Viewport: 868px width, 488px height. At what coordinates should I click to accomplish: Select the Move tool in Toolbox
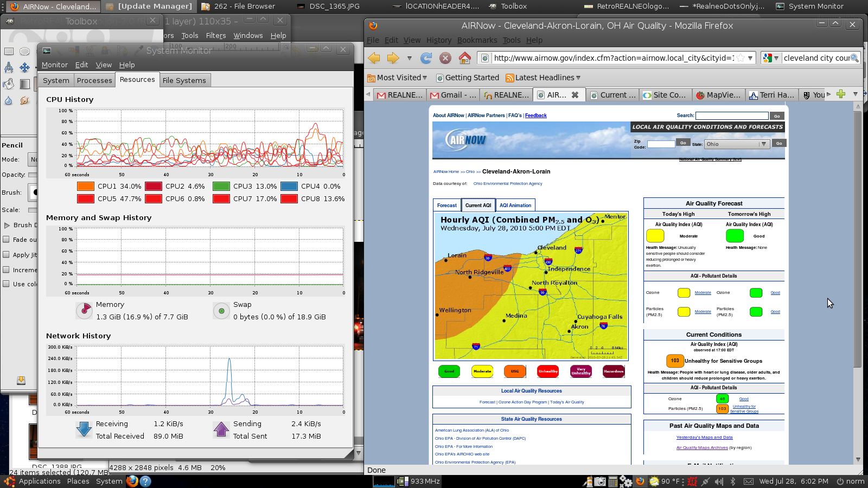[x=24, y=68]
